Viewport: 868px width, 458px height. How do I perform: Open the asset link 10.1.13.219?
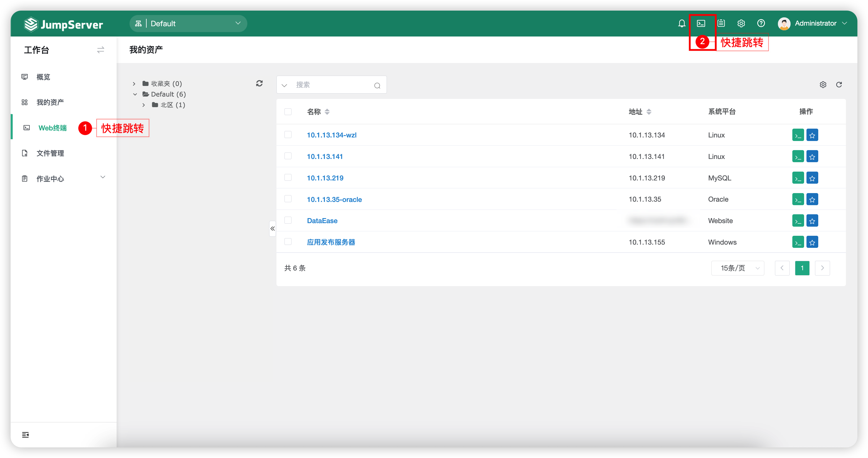[x=325, y=178]
